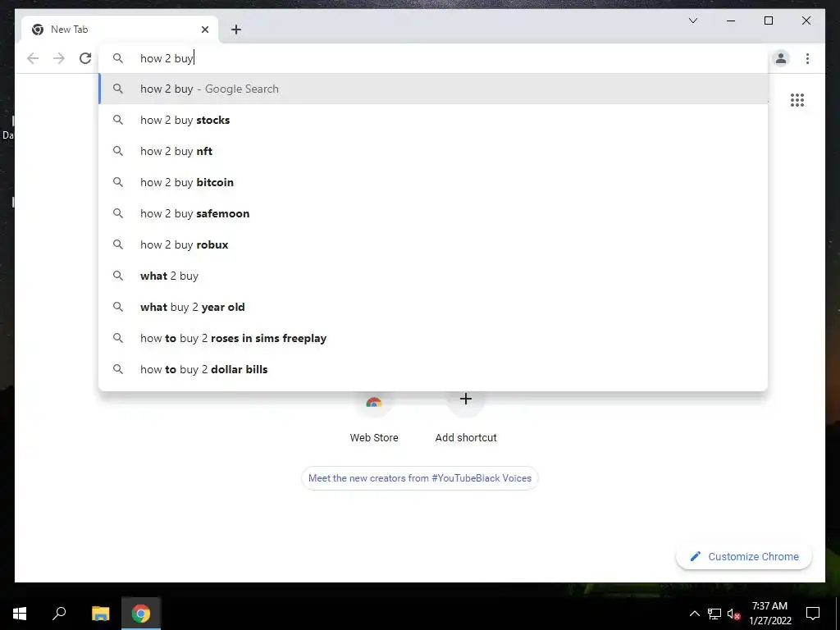
Task: Choose suggestion 'what buy 2 year old'
Action: (x=433, y=307)
